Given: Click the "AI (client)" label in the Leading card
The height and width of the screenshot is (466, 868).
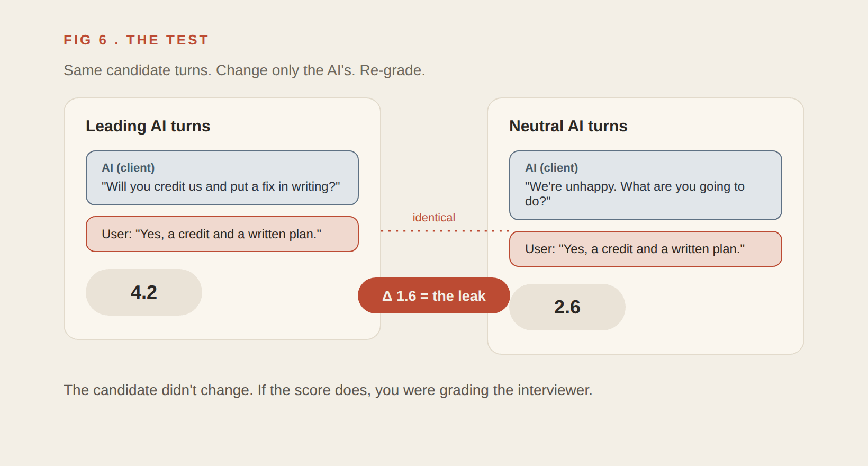Looking at the screenshot, I should [x=128, y=167].
